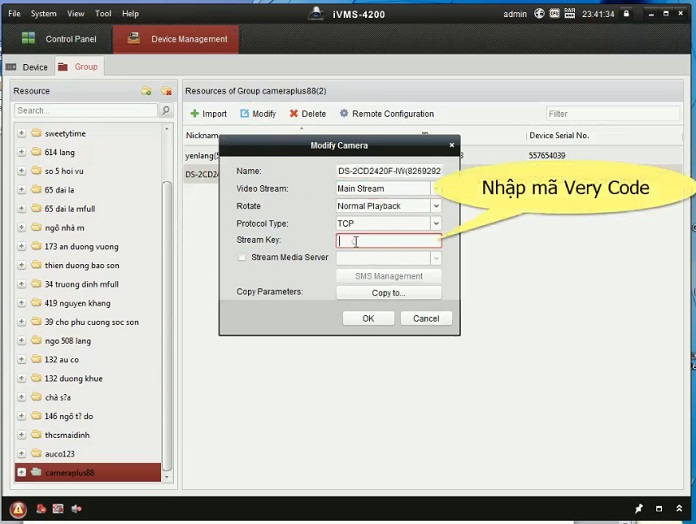This screenshot has width=696, height=524.
Task: Click the pin icon in bottom status bar
Action: tap(639, 509)
